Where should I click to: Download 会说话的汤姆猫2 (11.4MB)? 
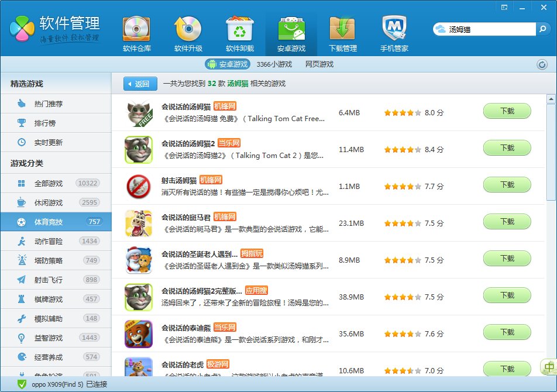click(x=507, y=148)
